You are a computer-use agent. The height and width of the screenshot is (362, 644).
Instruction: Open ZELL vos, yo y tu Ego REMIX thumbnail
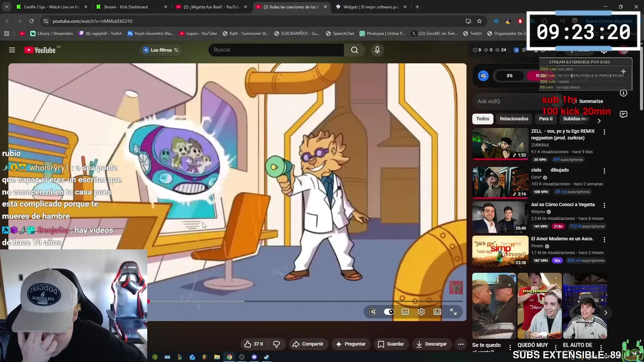click(500, 144)
